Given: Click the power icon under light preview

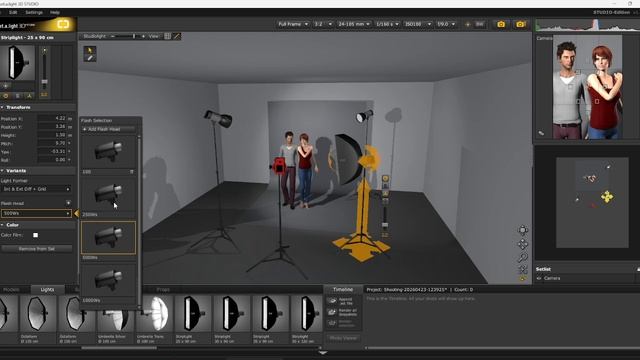Looking at the screenshot, I should click(x=6, y=96).
